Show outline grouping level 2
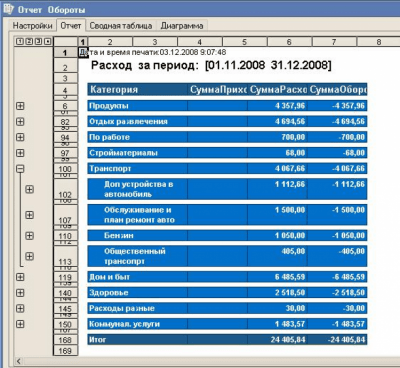The image size is (400, 368). click(29, 41)
